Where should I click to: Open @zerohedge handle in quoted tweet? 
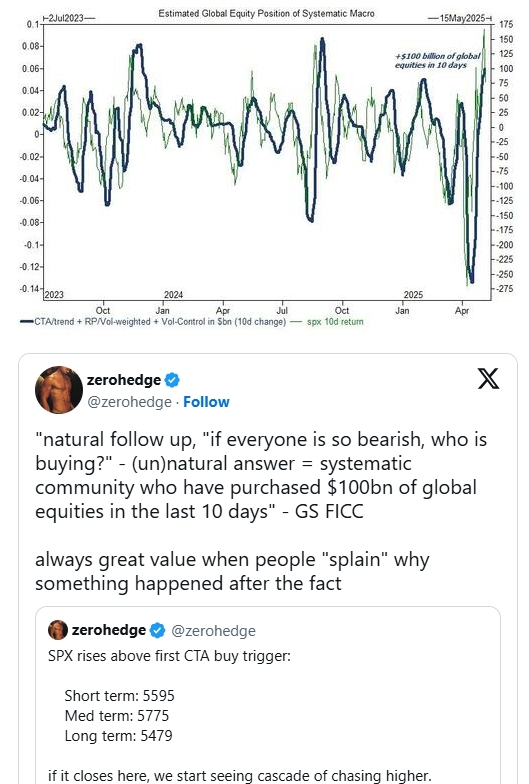point(214,631)
